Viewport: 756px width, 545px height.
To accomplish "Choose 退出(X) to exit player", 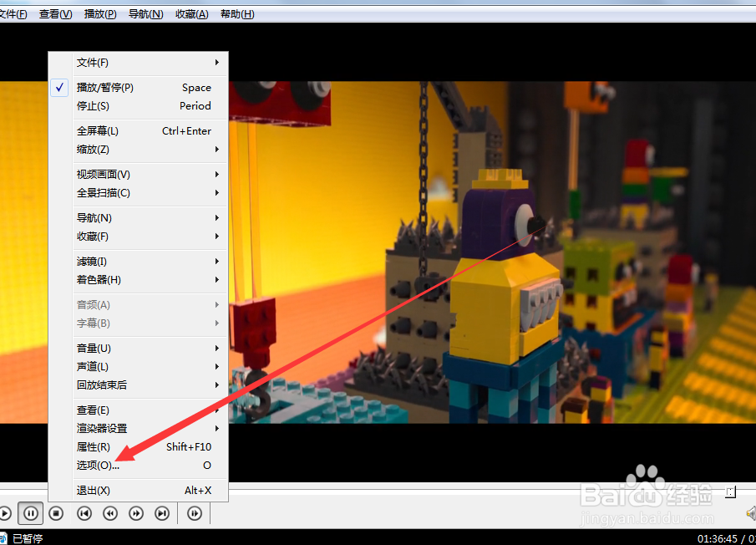I will click(x=139, y=490).
